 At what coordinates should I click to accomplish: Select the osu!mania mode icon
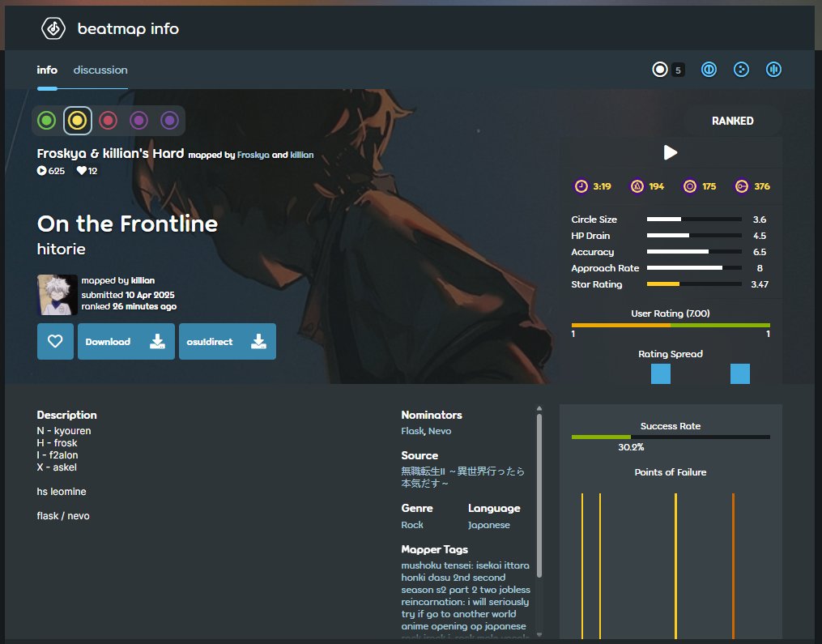click(773, 69)
